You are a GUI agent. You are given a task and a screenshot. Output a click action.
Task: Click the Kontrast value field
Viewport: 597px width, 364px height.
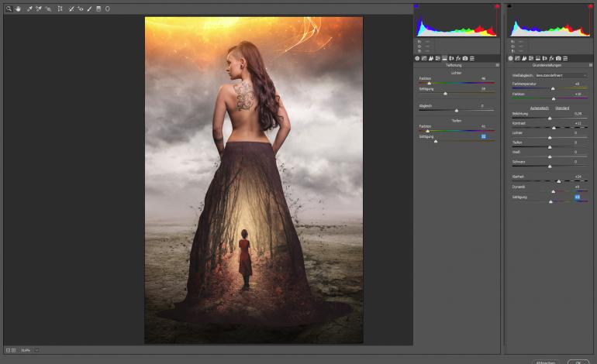pos(578,123)
